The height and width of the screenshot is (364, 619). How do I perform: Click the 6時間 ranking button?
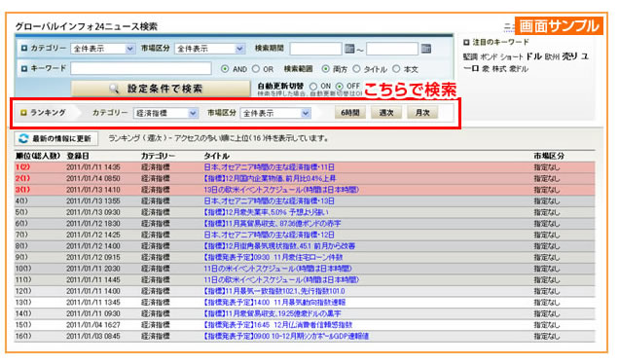350,113
